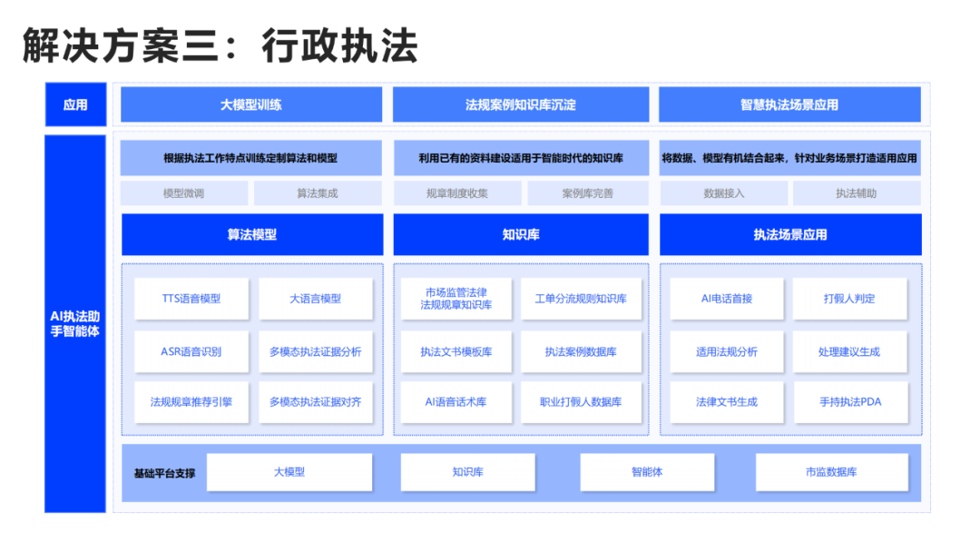Select the 打假人判定 card
This screenshot has width=980, height=552.
point(849,299)
